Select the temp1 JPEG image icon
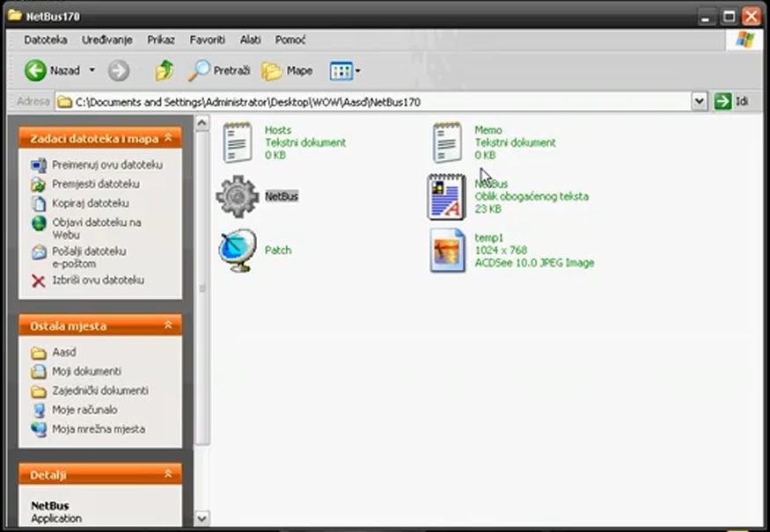 447,251
